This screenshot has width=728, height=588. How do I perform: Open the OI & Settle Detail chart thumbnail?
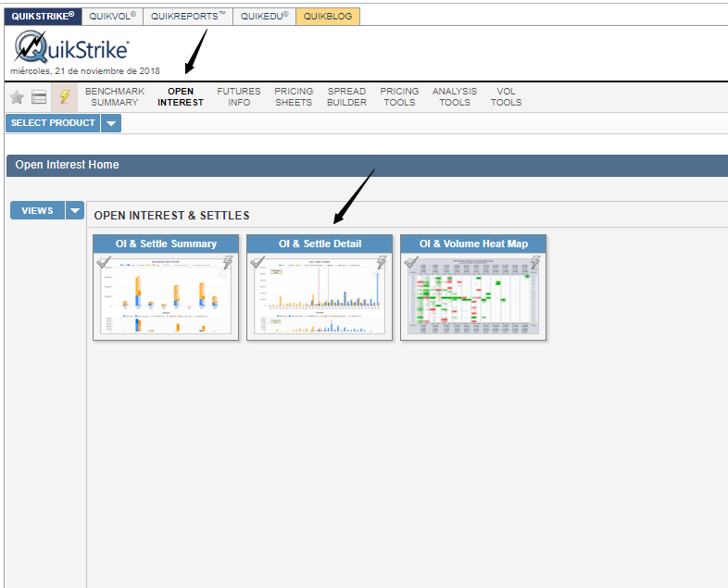tap(320, 295)
